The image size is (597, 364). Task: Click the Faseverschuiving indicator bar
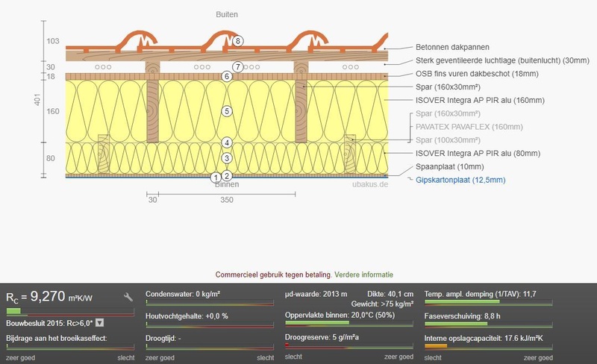point(489,324)
